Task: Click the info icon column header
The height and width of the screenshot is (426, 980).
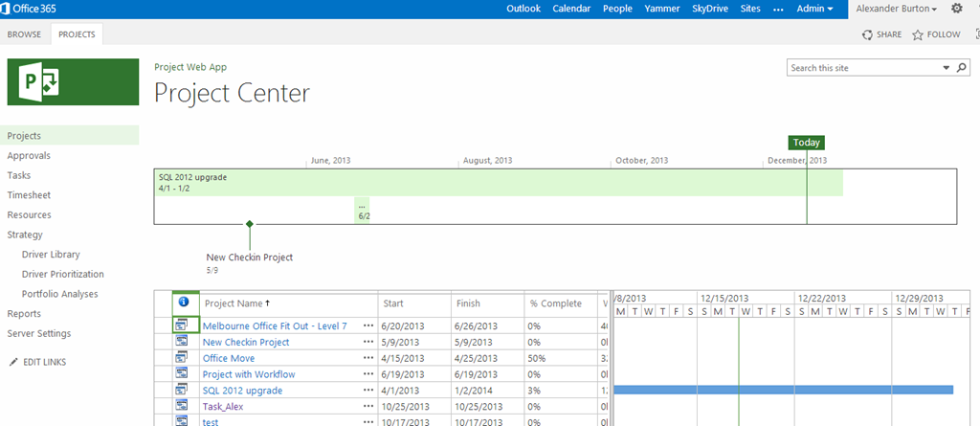Action: [x=183, y=303]
